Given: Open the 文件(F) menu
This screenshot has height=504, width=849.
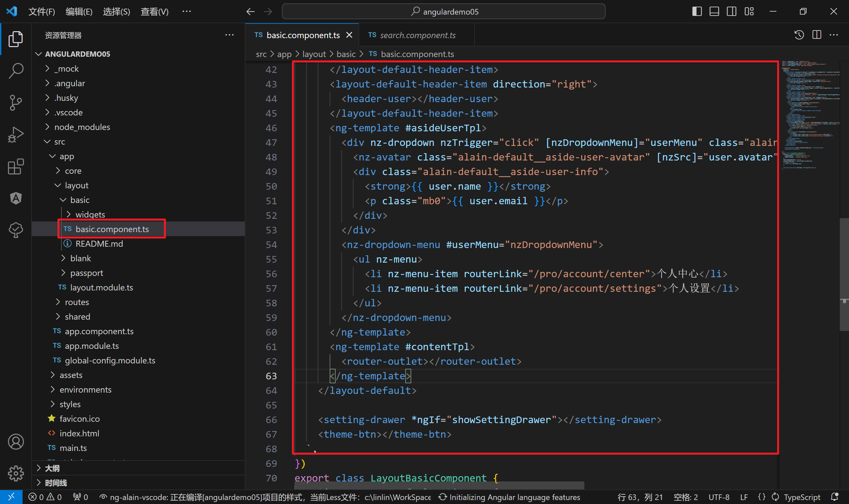Looking at the screenshot, I should coord(41,12).
